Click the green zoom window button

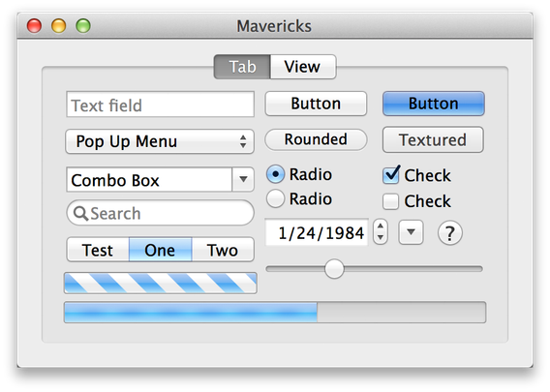click(83, 25)
